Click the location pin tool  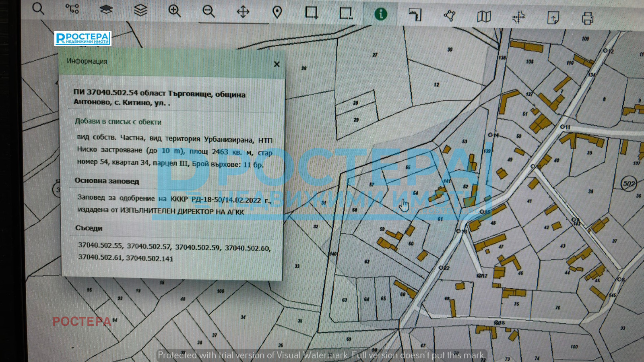[277, 12]
